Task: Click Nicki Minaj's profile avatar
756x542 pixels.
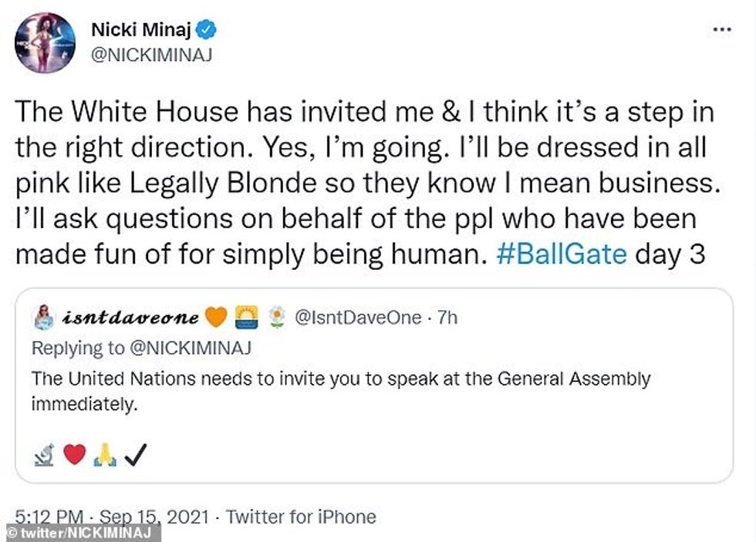Action: (x=46, y=43)
